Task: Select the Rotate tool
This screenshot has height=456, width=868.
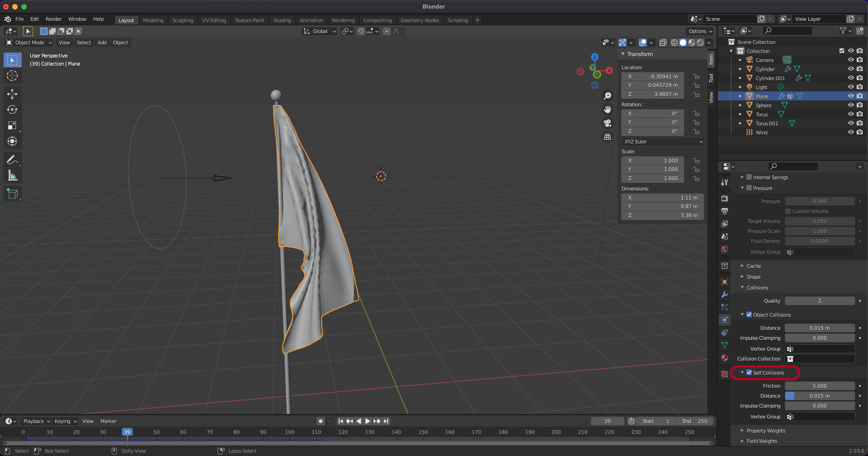Action: [x=12, y=109]
